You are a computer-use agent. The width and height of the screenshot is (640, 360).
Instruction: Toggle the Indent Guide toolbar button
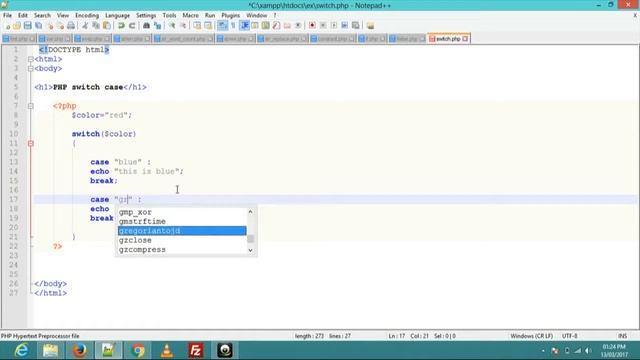tap(244, 26)
